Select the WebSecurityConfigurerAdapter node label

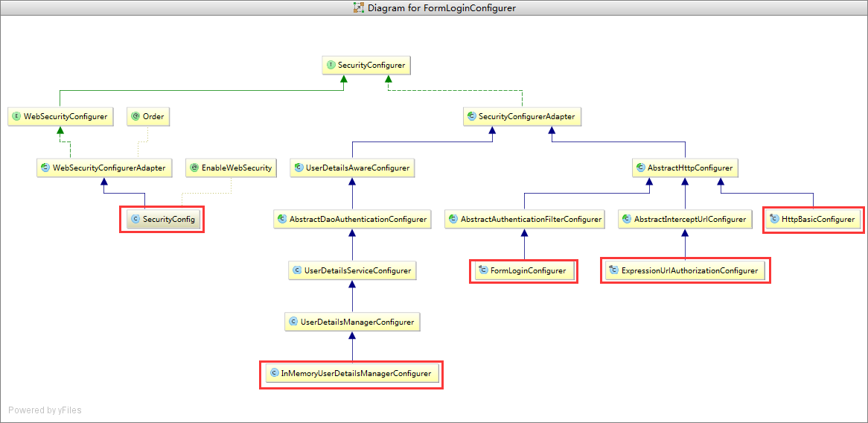[109, 168]
